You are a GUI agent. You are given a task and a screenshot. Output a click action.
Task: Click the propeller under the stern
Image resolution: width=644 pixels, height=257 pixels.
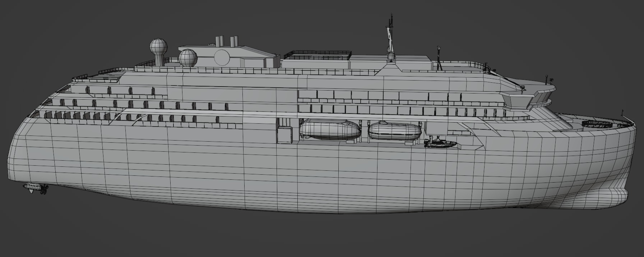[x=44, y=189]
